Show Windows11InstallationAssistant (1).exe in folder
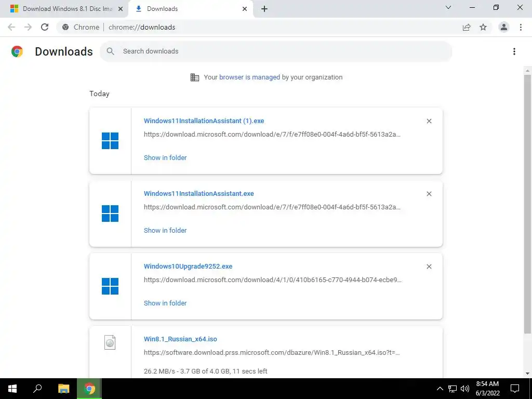 (x=165, y=158)
